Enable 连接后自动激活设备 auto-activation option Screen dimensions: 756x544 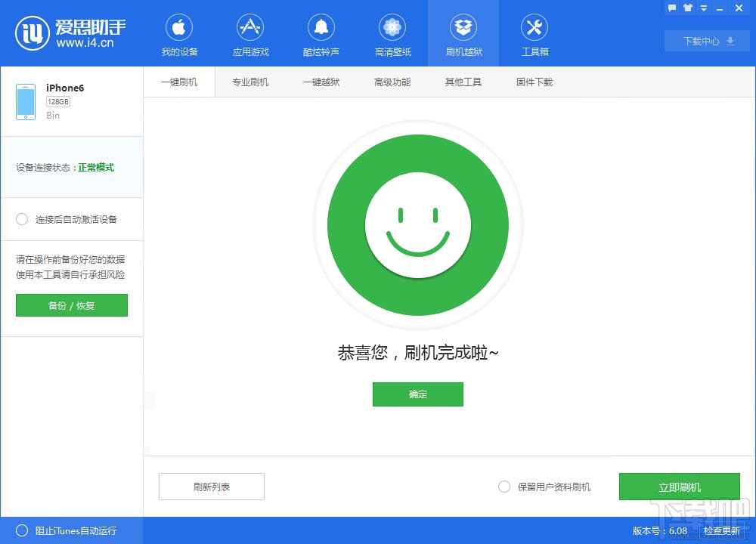tap(22, 219)
